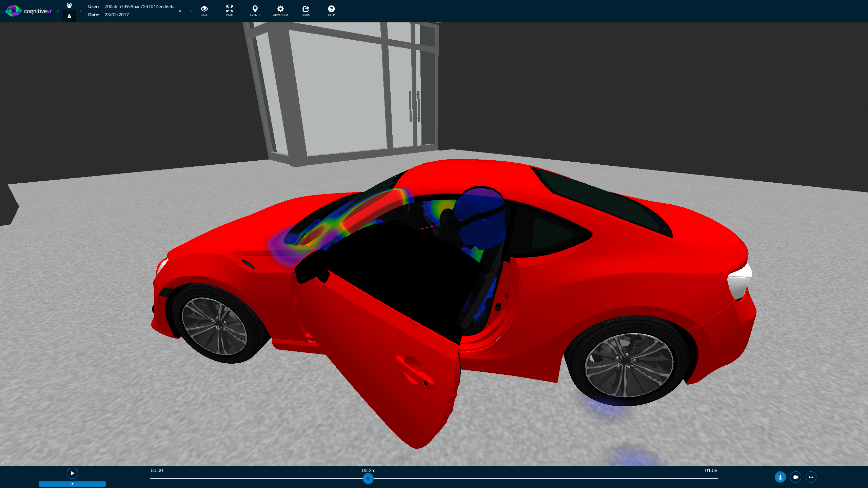The image size is (868, 488).
Task: Open the Help panel
Action: point(331,11)
